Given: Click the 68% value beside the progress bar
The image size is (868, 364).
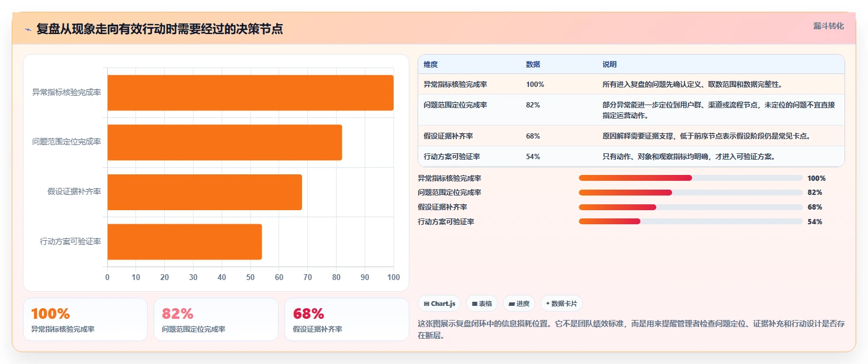Looking at the screenshot, I should point(815,207).
